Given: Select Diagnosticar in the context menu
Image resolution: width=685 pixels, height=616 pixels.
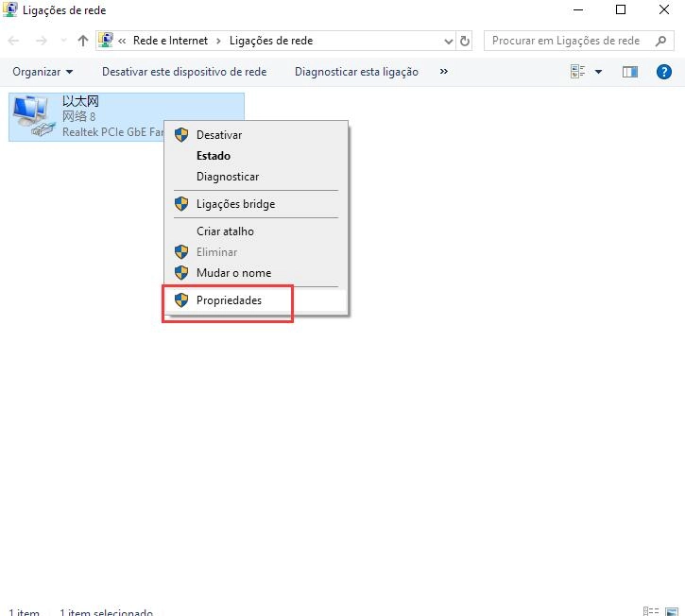Looking at the screenshot, I should pos(256,177).
